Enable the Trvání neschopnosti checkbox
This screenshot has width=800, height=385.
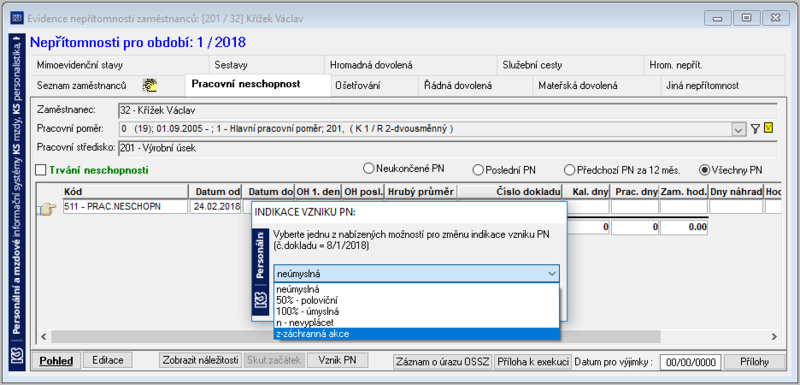click(x=41, y=170)
